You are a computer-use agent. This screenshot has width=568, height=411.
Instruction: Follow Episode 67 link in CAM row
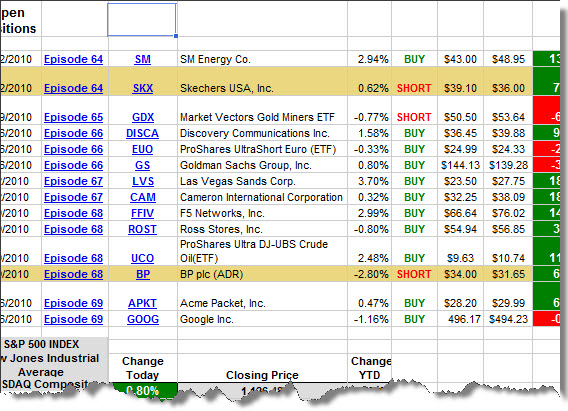coord(74,197)
